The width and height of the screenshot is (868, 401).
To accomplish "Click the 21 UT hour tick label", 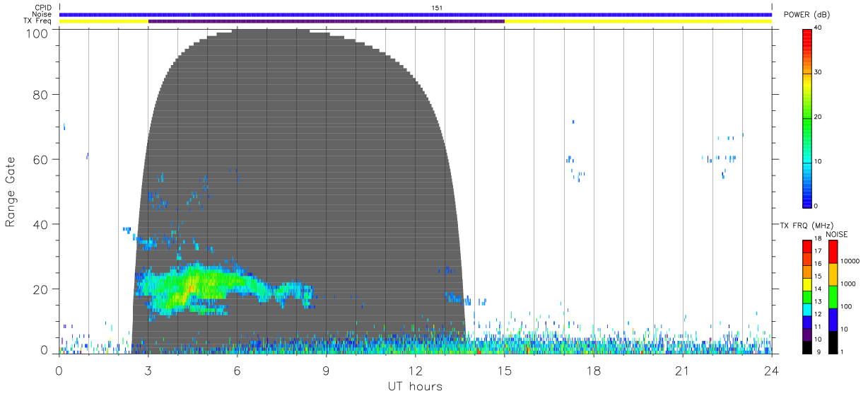I will [x=683, y=371].
